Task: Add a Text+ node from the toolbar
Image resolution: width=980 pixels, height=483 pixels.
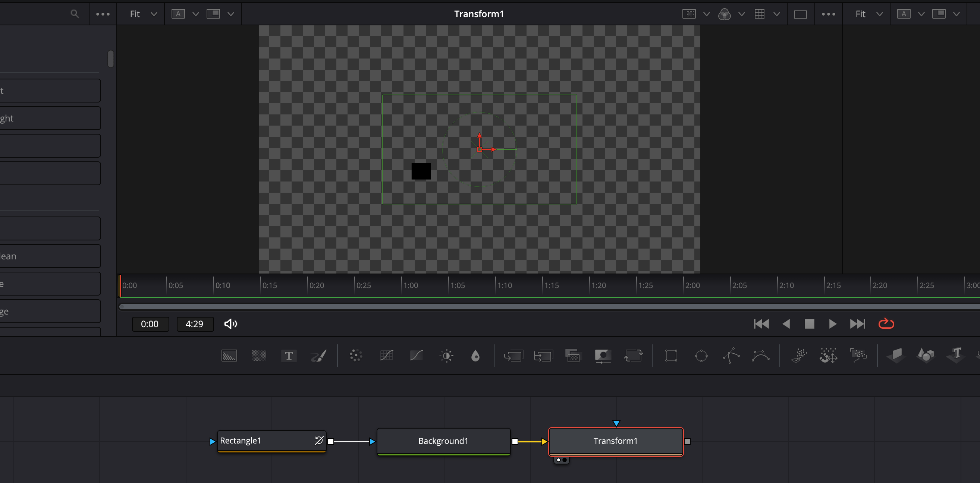Action: [289, 356]
